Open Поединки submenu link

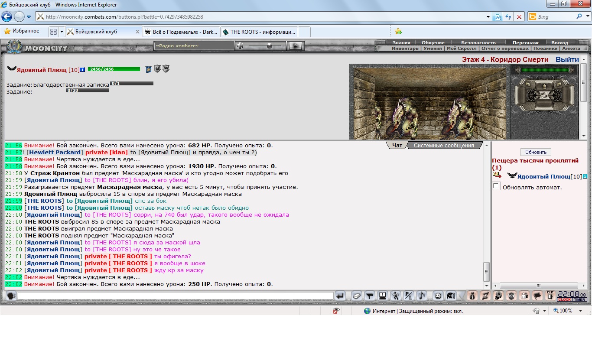pos(545,49)
